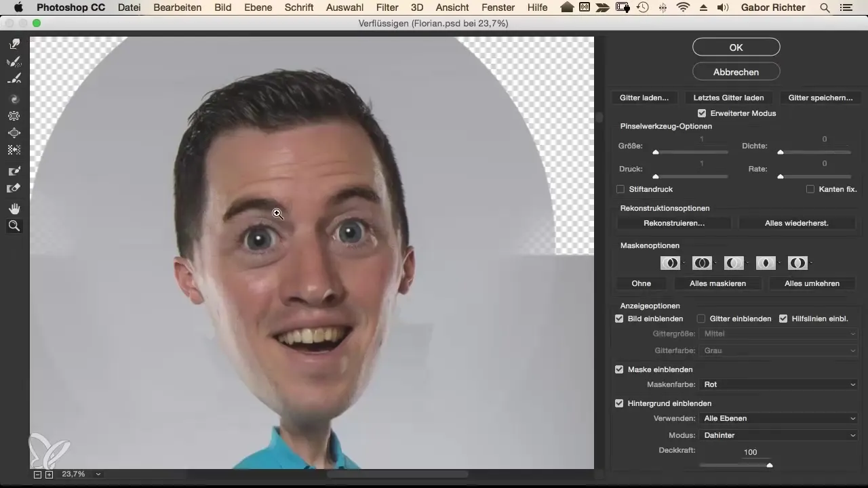Click Gitter speichern... button
Screen dimensions: 868x488
click(820, 98)
